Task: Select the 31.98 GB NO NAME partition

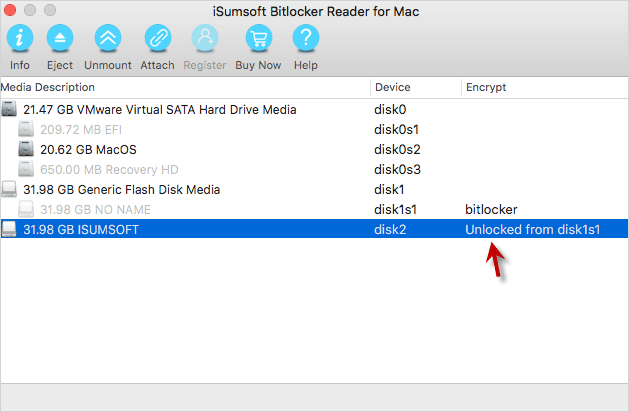Action: point(314,209)
